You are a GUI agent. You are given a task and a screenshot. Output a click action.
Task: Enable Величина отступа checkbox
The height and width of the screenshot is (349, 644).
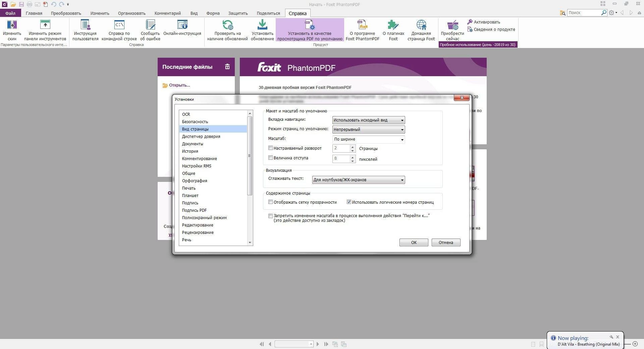[x=270, y=157]
